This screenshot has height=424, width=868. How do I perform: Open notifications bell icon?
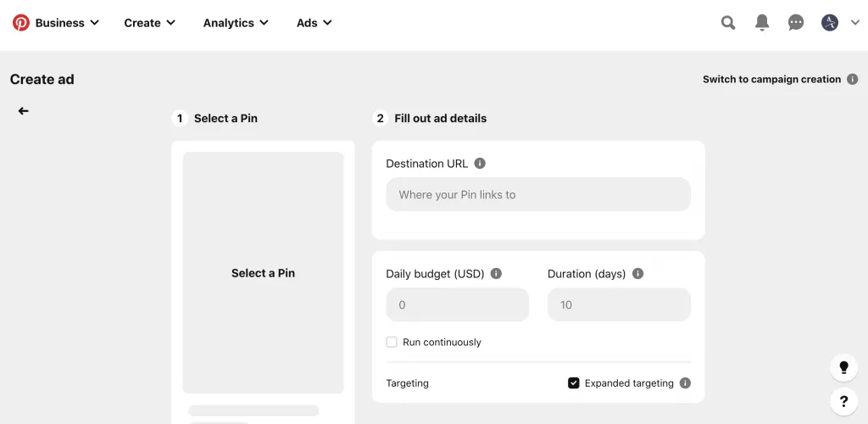762,23
